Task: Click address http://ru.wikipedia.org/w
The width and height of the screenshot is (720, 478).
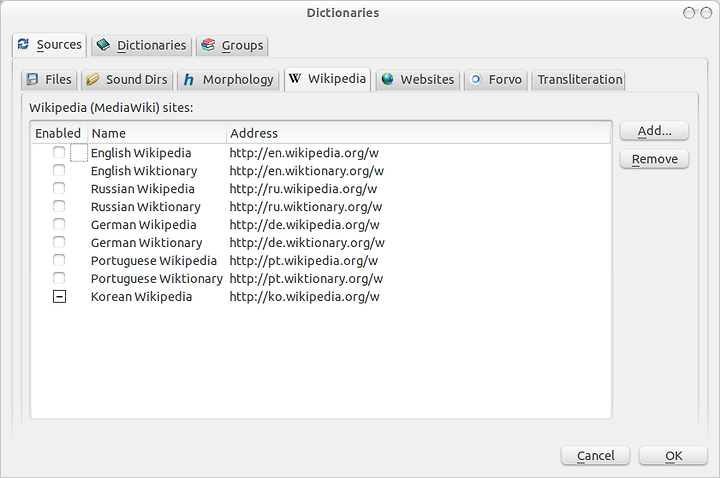Action: click(x=303, y=189)
